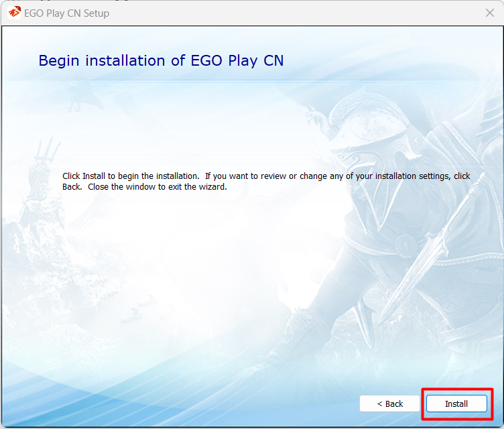Image resolution: width=504 pixels, height=429 pixels.
Task: Click the Install button
Action: pos(456,404)
